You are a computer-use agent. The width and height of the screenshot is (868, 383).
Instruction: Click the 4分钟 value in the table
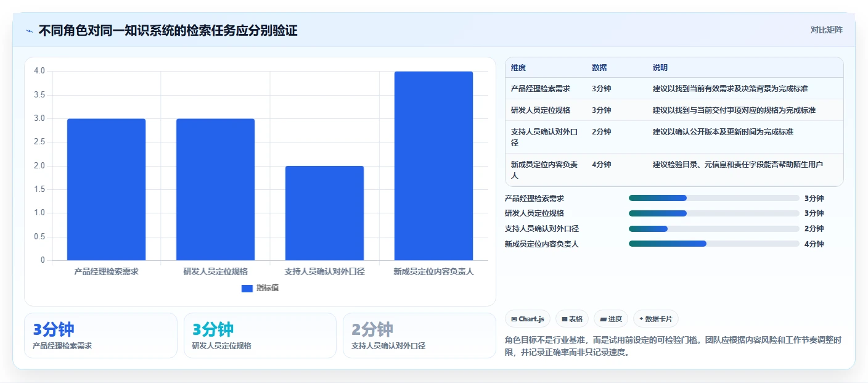pos(602,165)
